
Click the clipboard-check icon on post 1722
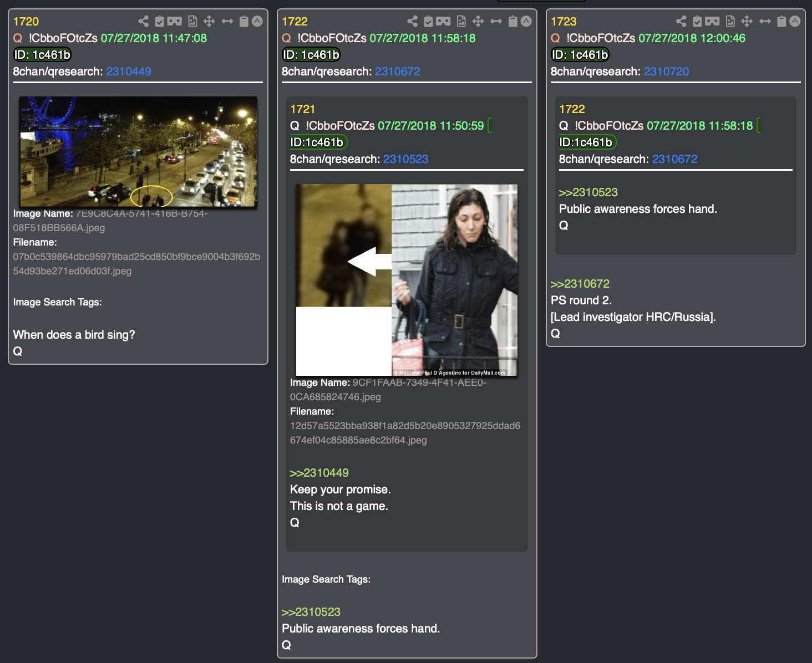click(x=428, y=22)
